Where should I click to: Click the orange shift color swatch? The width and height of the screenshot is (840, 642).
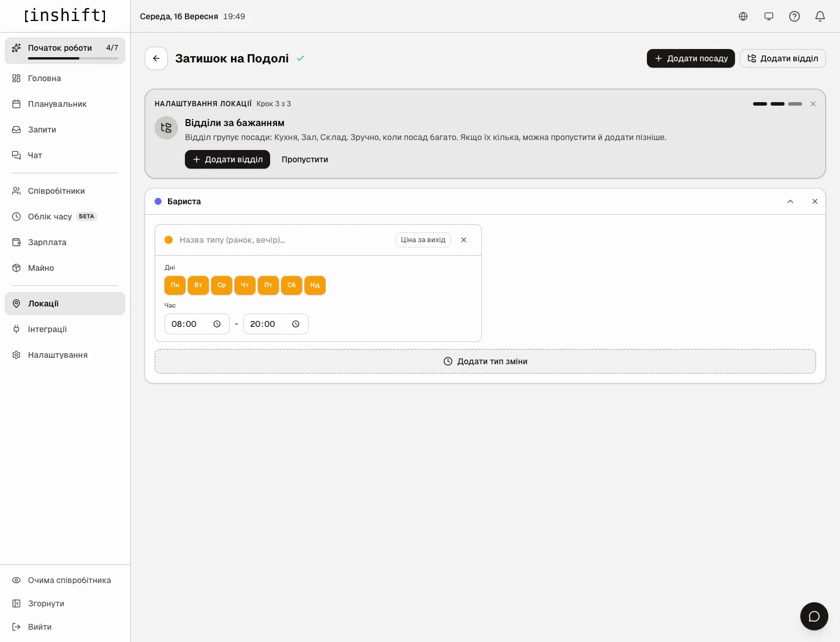click(x=169, y=240)
